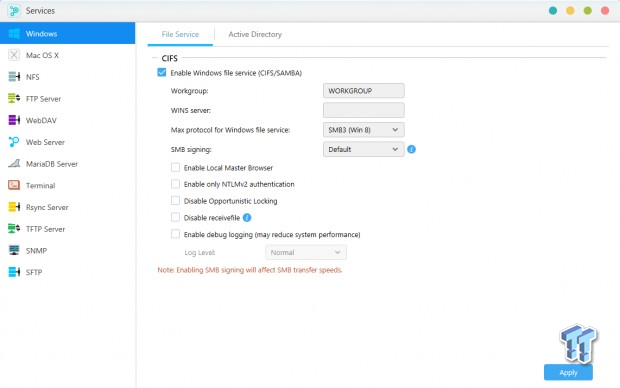This screenshot has height=388, width=620.
Task: Click the Web Server icon
Action: (x=14, y=142)
